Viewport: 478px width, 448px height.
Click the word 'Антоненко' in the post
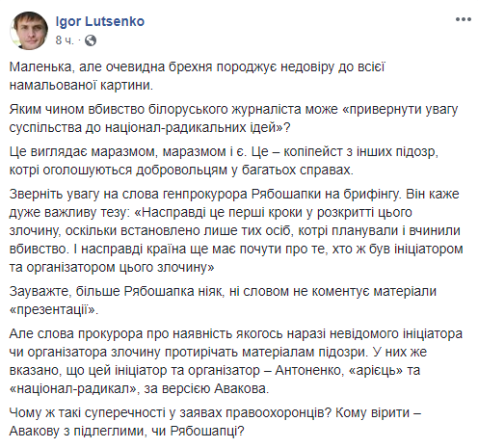(x=309, y=370)
